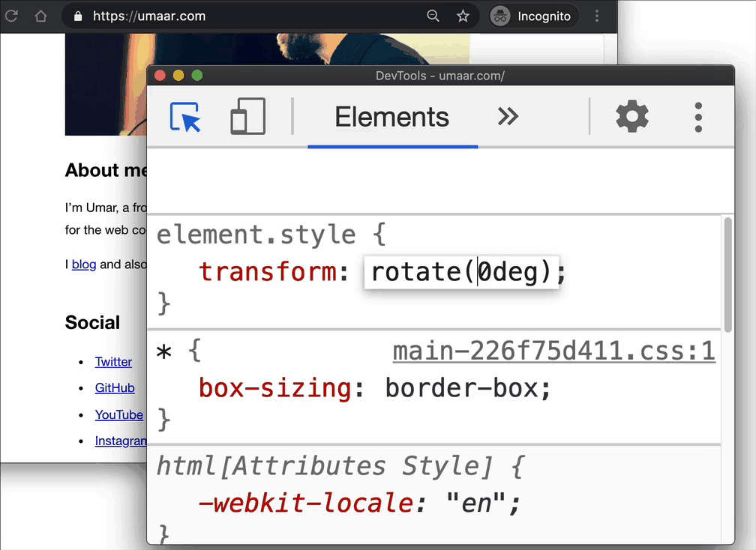Image resolution: width=756 pixels, height=550 pixels.
Task: Click the html[Attributes Style] selector
Action: pyautogui.click(x=325, y=466)
